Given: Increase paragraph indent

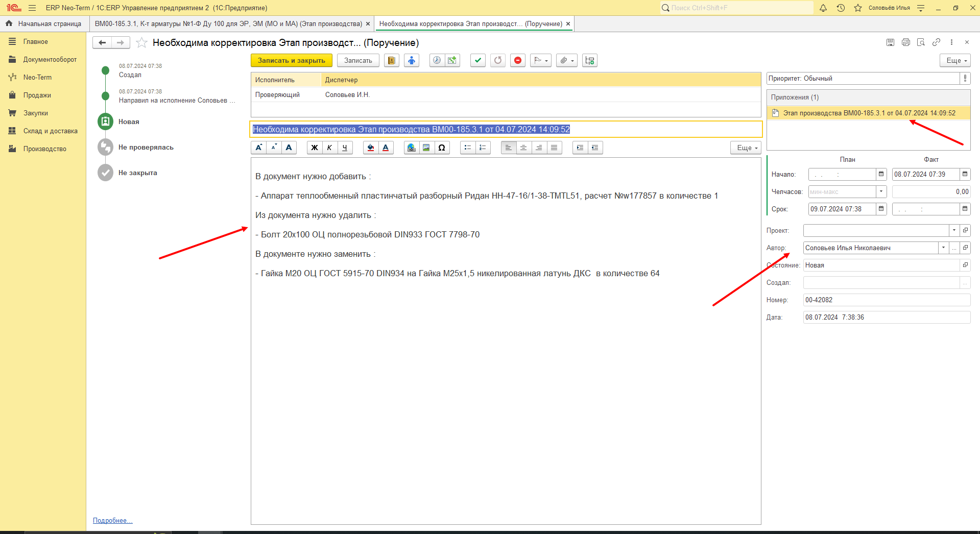Looking at the screenshot, I should click(580, 148).
